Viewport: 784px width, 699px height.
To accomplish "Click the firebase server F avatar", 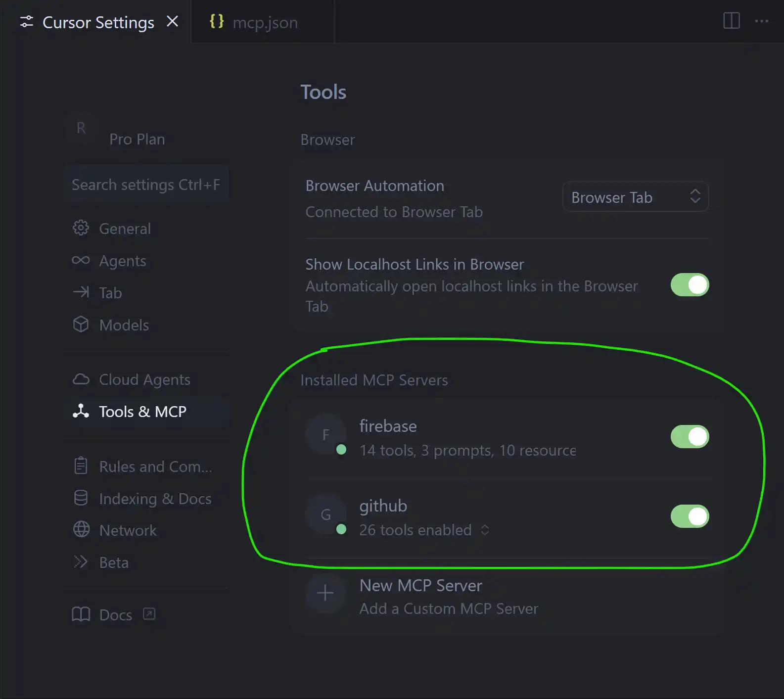I will [x=325, y=434].
